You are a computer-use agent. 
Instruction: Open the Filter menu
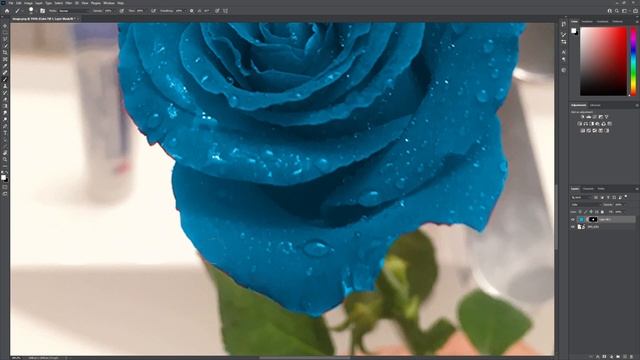(x=69, y=3)
